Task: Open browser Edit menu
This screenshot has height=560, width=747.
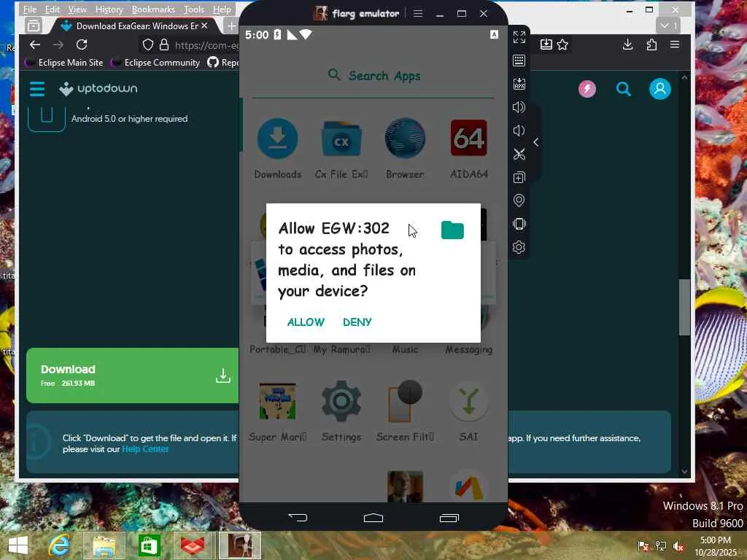Action: coord(53,9)
